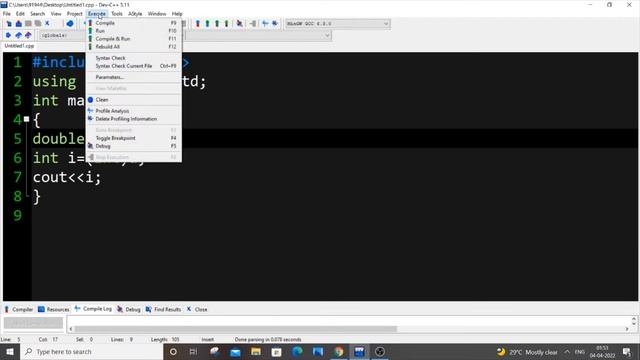Launch Google Chrome from the taskbar

click(x=339, y=351)
